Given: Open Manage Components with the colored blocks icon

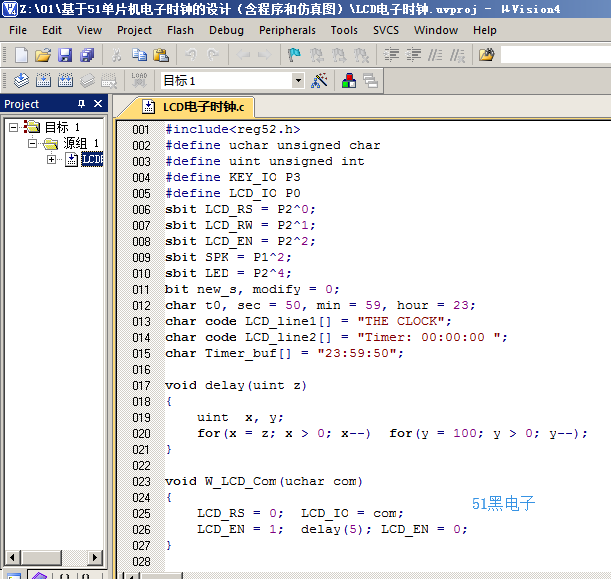Looking at the screenshot, I should tap(349, 81).
